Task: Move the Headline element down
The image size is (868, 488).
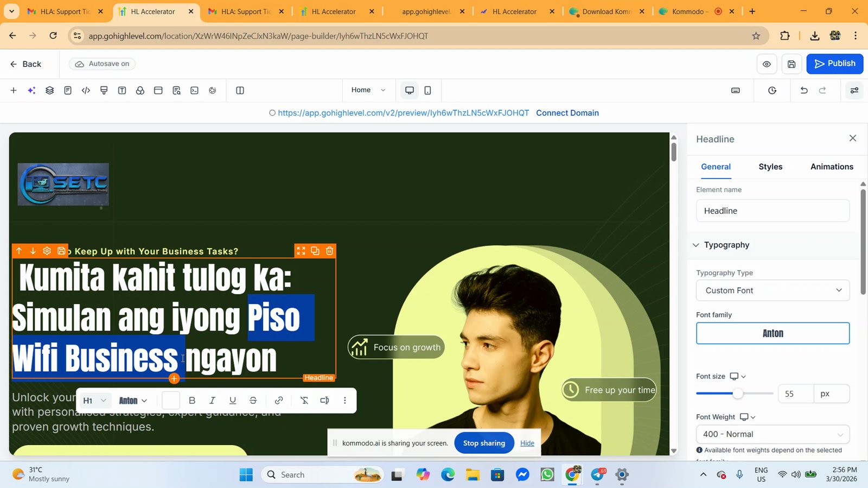Action: coord(33,251)
